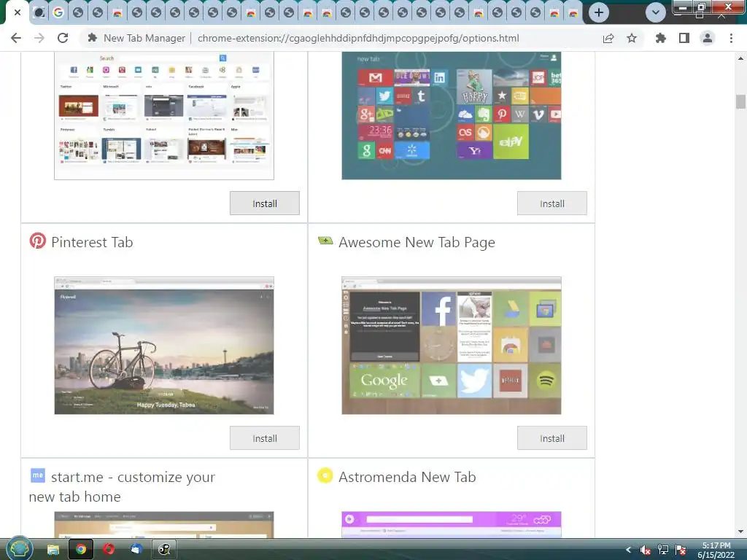Open the speed-dial sites preview image
The image size is (747, 560).
tap(164, 116)
